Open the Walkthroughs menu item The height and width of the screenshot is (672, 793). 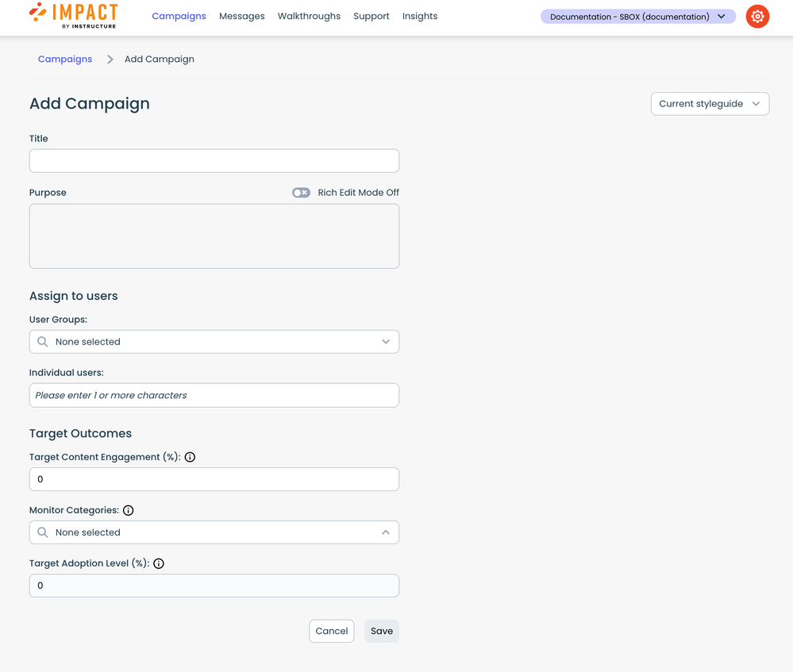pos(309,17)
